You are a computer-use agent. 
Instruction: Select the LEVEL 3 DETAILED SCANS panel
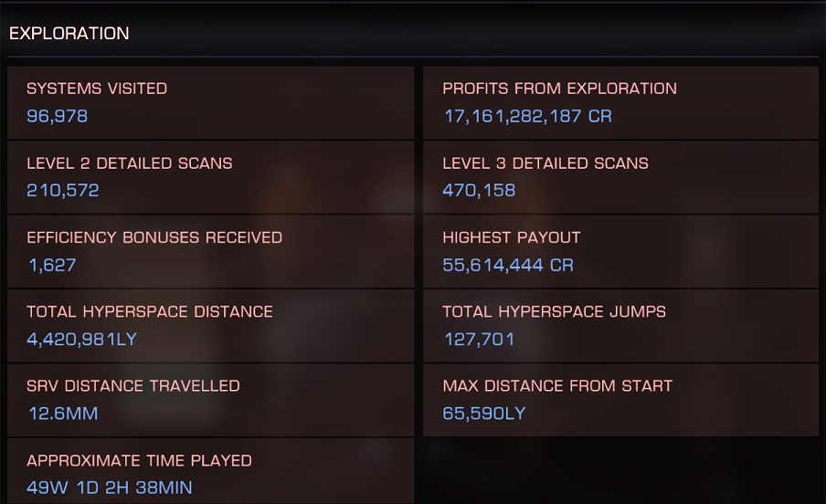tap(620, 177)
